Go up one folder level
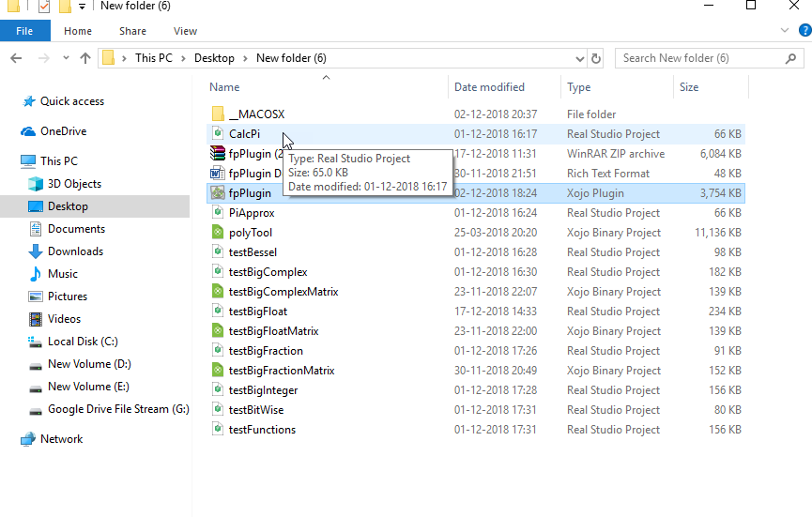Image resolution: width=812 pixels, height=517 pixels. click(x=85, y=58)
